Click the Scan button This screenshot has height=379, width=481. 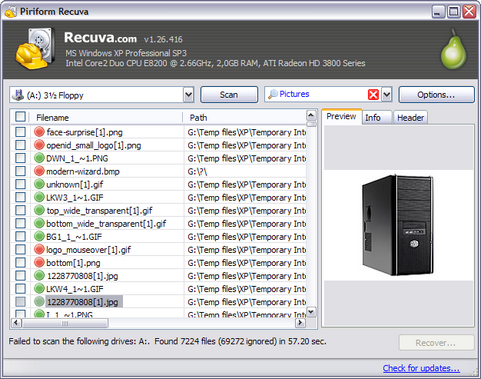(x=229, y=95)
